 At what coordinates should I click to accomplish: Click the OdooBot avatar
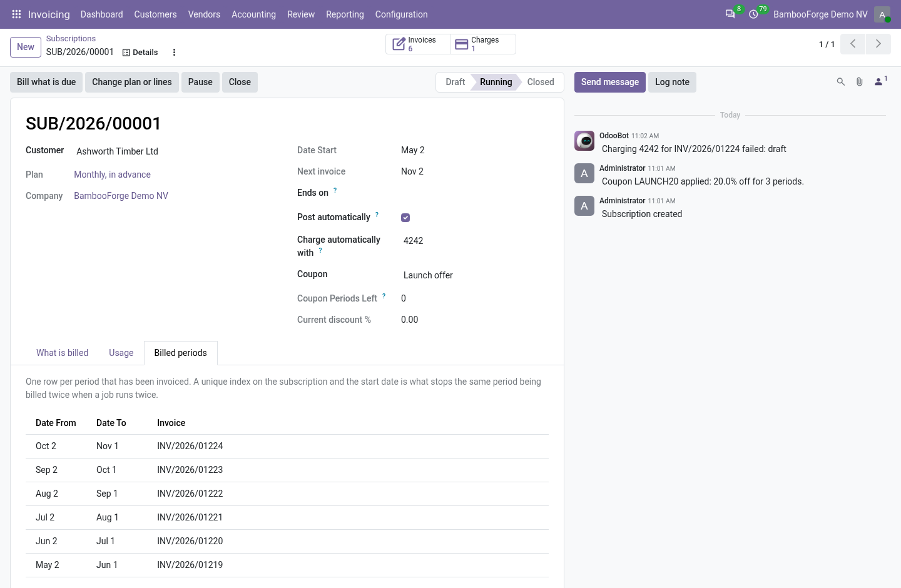584,141
